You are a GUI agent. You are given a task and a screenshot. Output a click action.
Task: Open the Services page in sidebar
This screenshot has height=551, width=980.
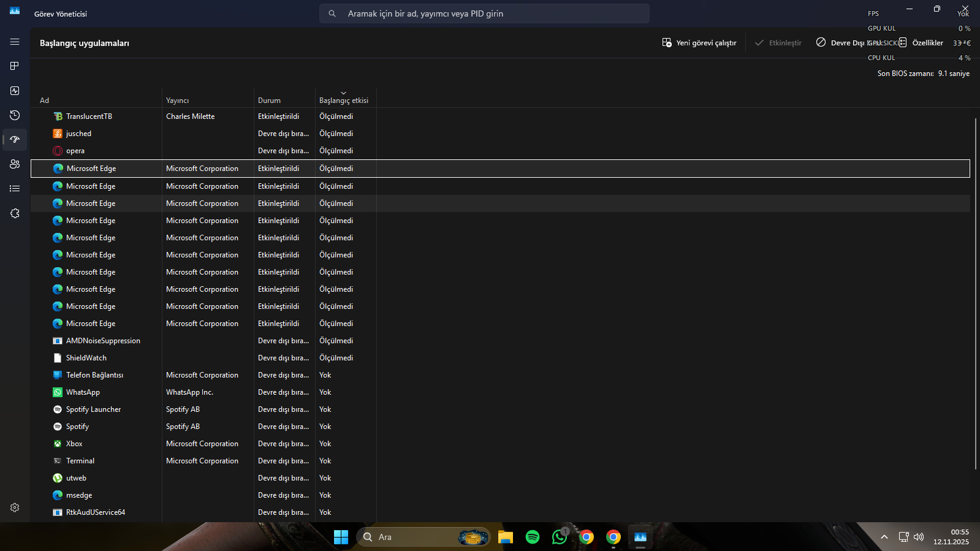click(x=15, y=213)
